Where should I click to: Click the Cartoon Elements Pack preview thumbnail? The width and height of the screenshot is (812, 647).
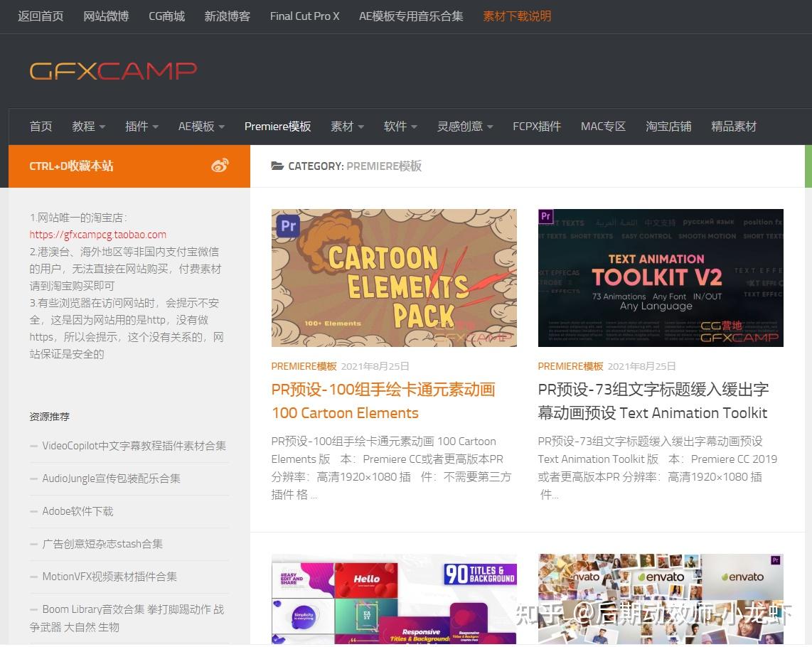click(394, 278)
